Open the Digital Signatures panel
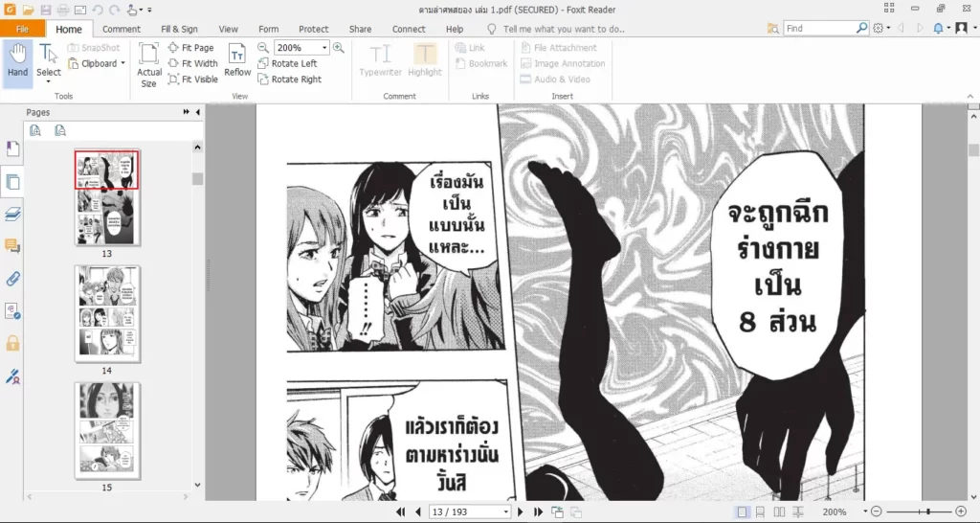This screenshot has width=980, height=523. [x=12, y=376]
